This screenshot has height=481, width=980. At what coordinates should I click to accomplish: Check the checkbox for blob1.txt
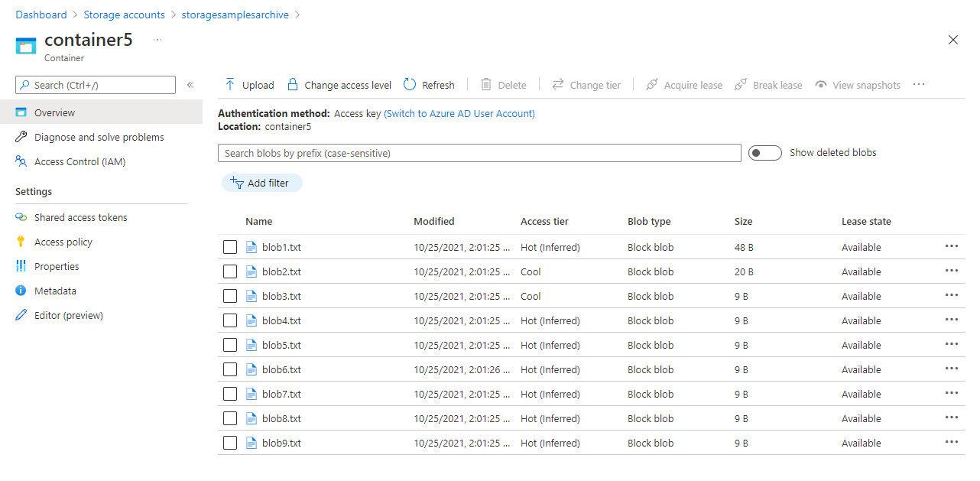(x=230, y=247)
